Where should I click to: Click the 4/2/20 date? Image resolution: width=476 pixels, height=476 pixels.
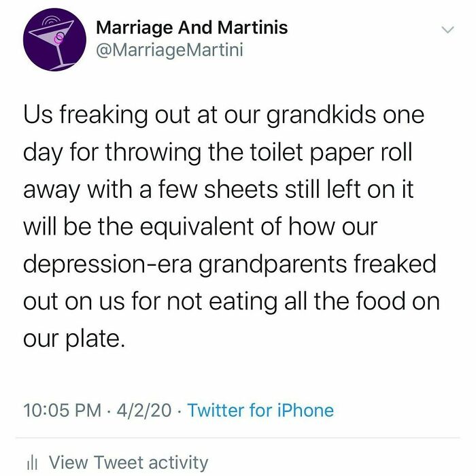[144, 411]
